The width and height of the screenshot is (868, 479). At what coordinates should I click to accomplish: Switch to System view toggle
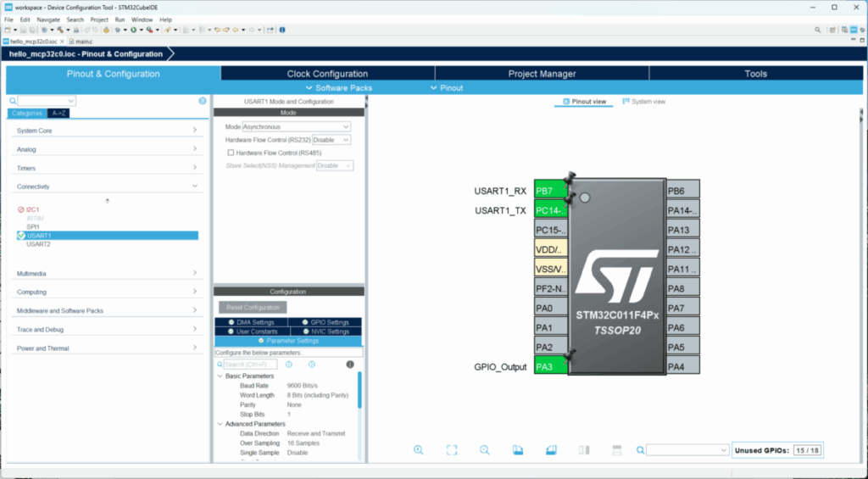[x=644, y=102]
